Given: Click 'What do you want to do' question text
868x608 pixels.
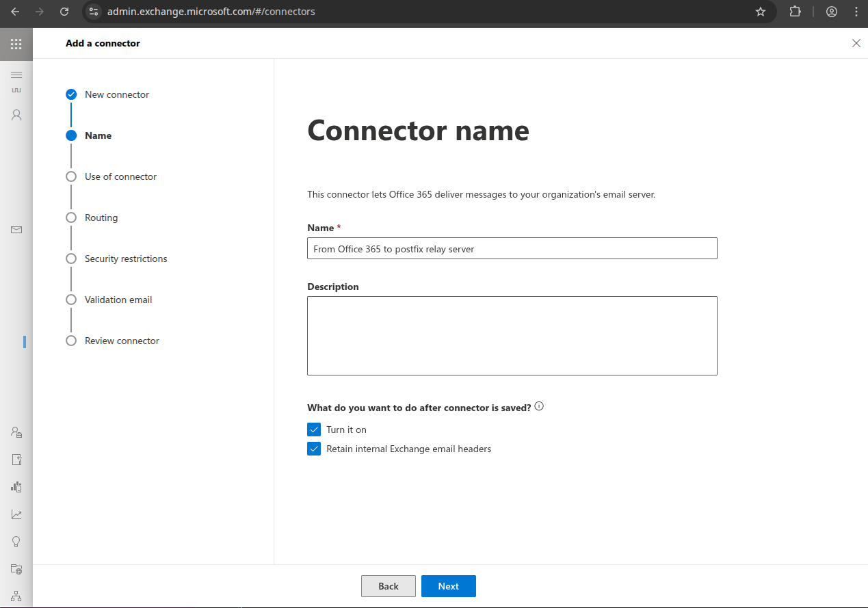Looking at the screenshot, I should 419,408.
